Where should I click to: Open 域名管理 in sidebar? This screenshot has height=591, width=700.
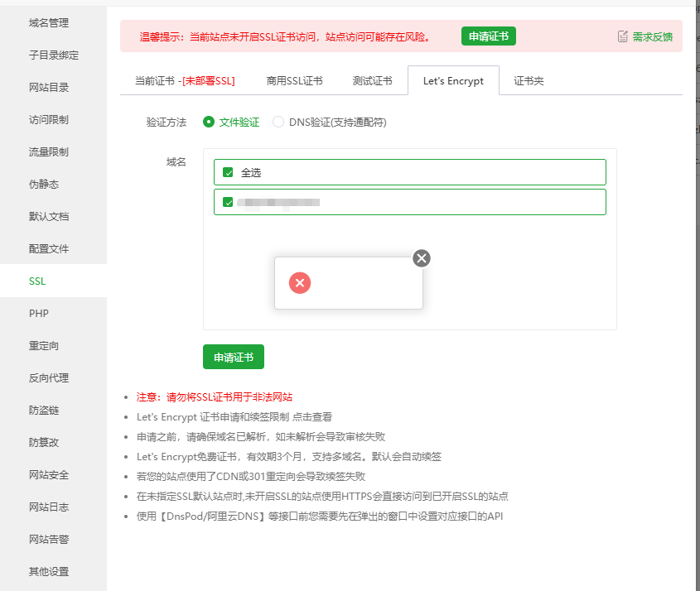49,22
